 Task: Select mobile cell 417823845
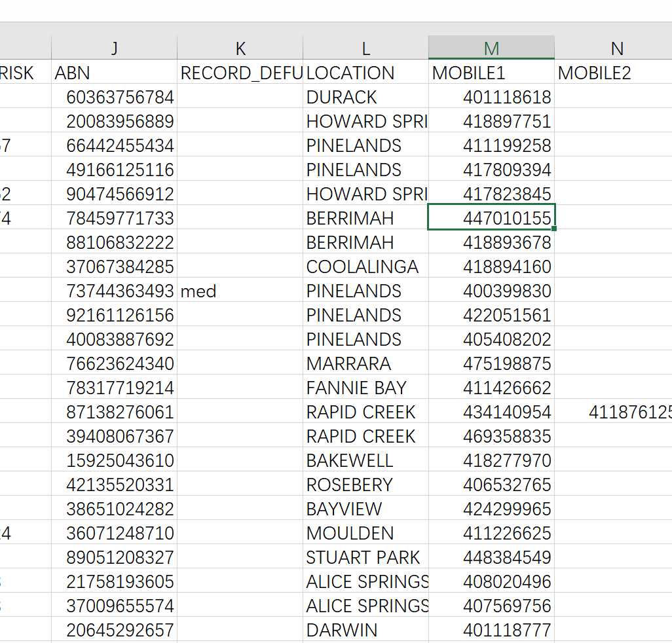[491, 193]
